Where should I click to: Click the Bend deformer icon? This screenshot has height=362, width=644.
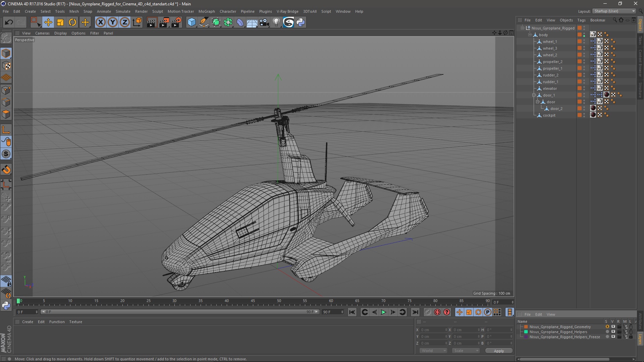[240, 22]
